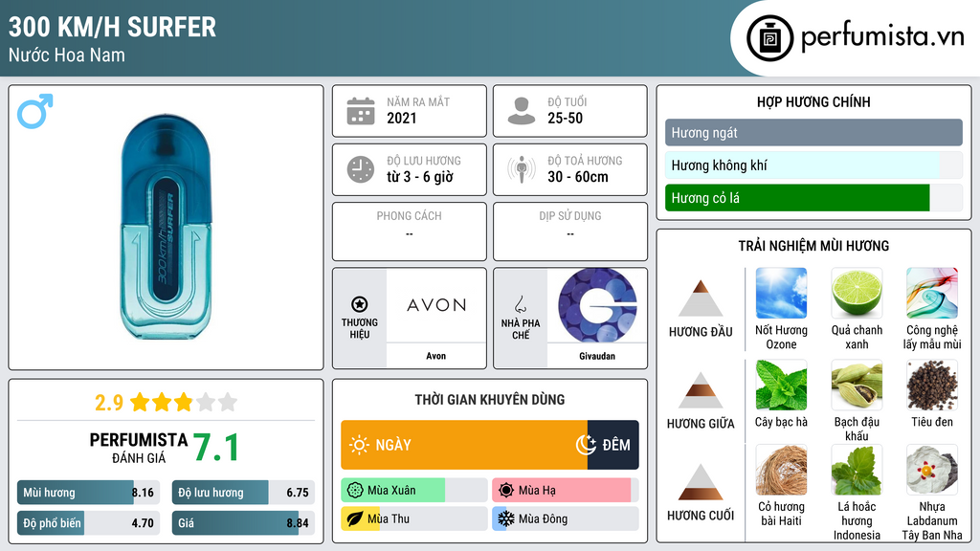Click the Mùi hương 8.16 rating bar

click(x=89, y=493)
